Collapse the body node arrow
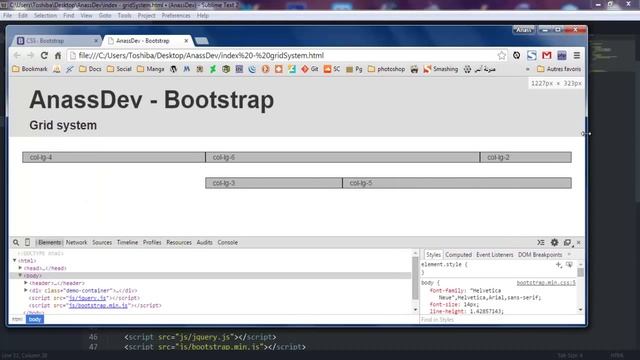640x360 pixels. click(x=20, y=276)
